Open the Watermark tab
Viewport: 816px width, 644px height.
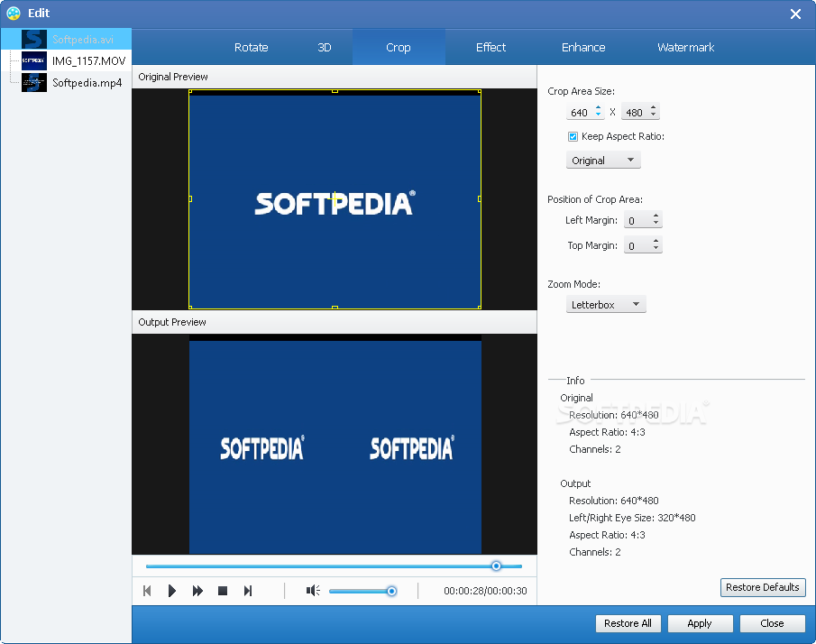685,48
